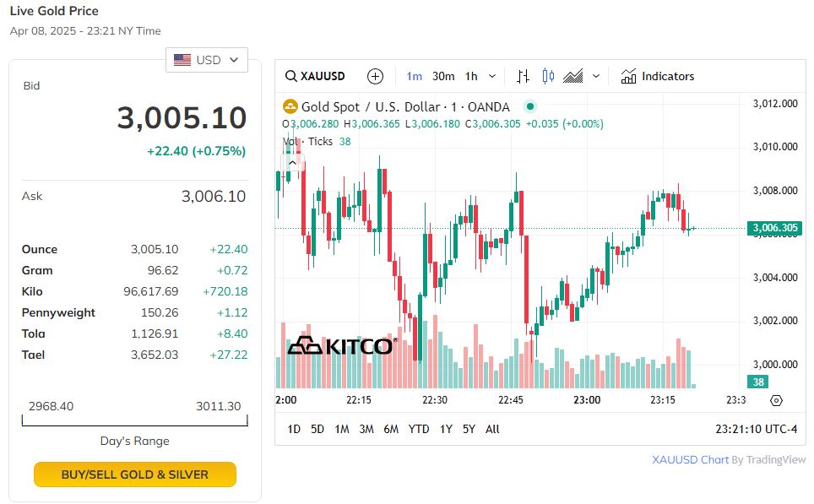Select the candlestick chart style icon
814x504 pixels.
(x=546, y=76)
